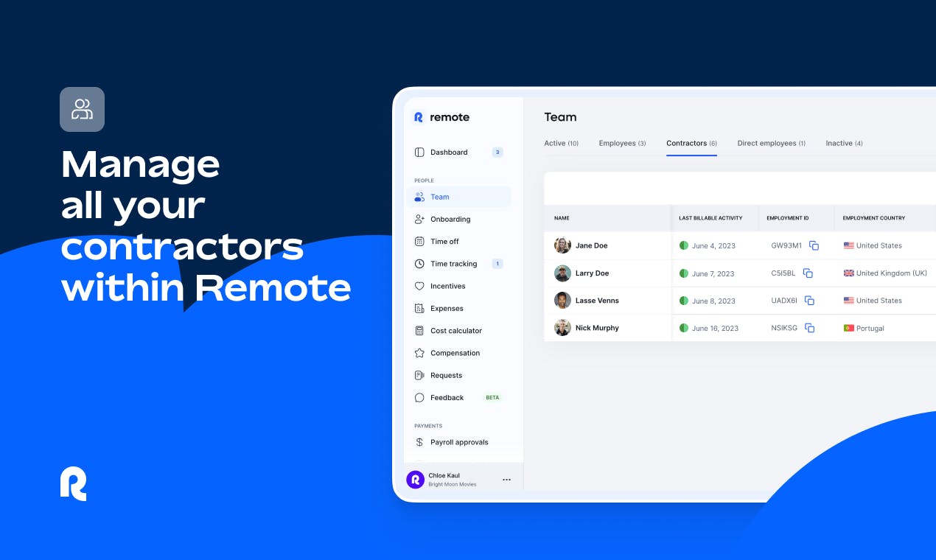Open Nick Murphy's name link
Image resolution: width=936 pixels, height=560 pixels.
tap(597, 328)
